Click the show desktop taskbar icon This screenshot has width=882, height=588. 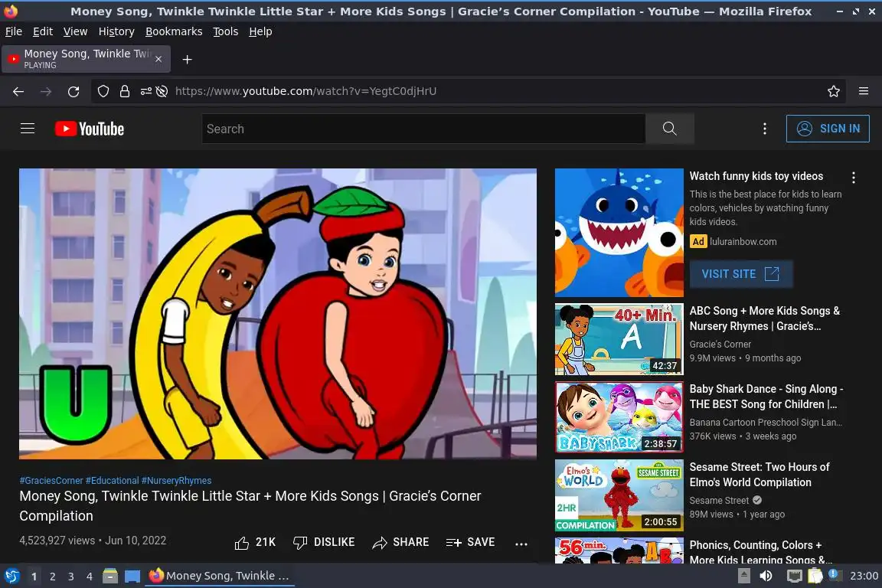(x=132, y=576)
